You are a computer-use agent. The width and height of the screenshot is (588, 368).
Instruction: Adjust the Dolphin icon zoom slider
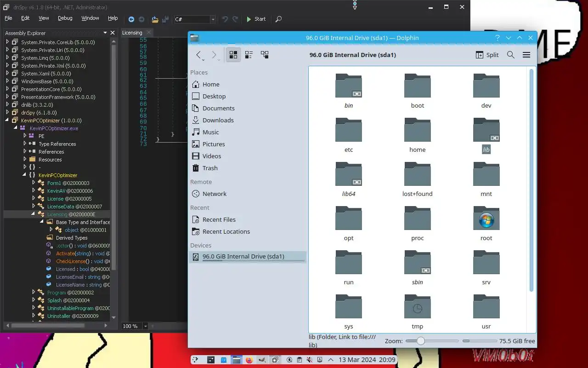432,341
